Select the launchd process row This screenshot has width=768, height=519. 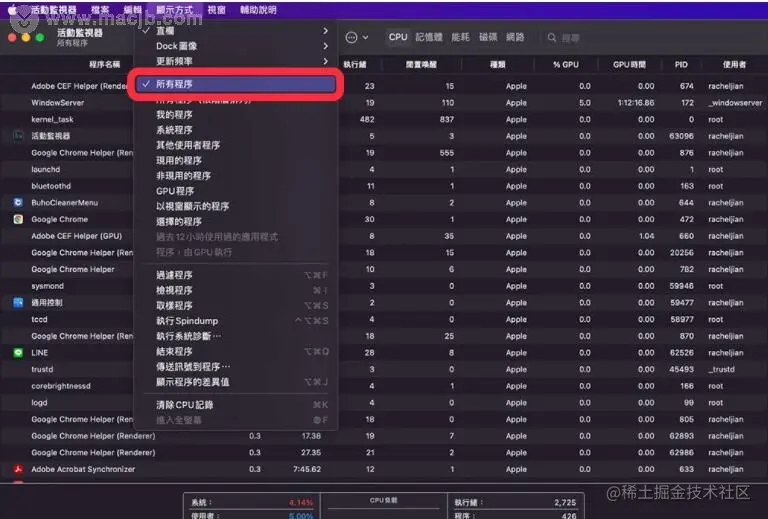pyautogui.click(x=384, y=169)
